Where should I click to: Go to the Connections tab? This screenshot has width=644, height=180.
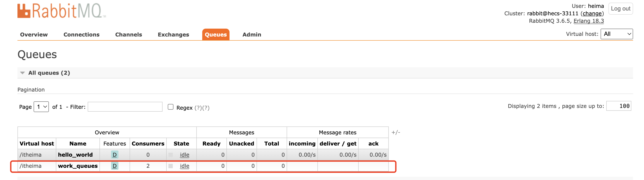81,35
